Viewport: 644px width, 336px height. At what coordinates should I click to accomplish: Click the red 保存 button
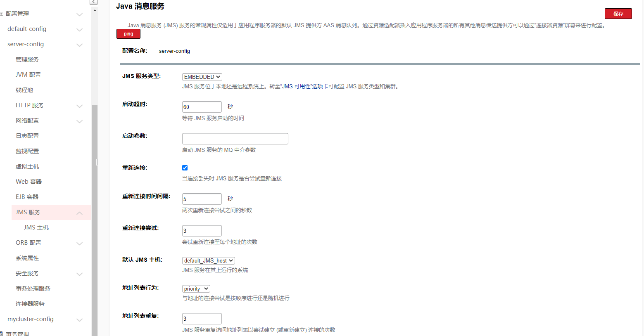coord(618,14)
